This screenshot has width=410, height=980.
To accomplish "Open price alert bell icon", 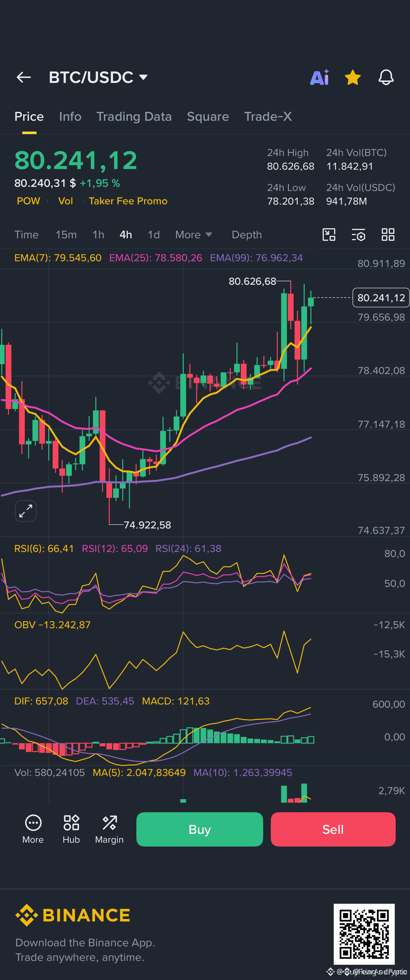I will click(386, 77).
